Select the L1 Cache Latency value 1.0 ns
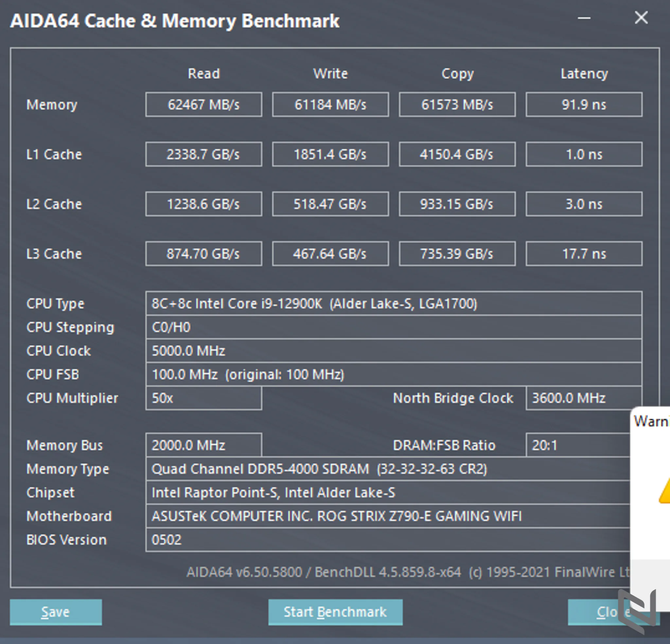 coord(584,154)
